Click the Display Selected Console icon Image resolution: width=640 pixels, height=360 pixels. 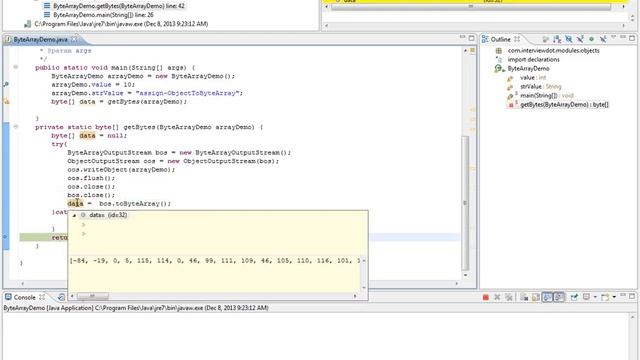click(x=586, y=297)
